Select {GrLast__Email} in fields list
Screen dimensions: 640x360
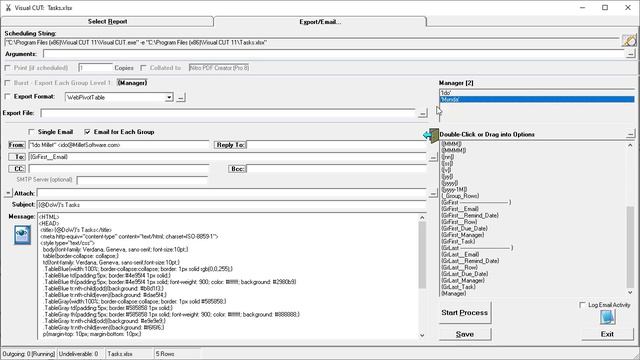(460, 254)
